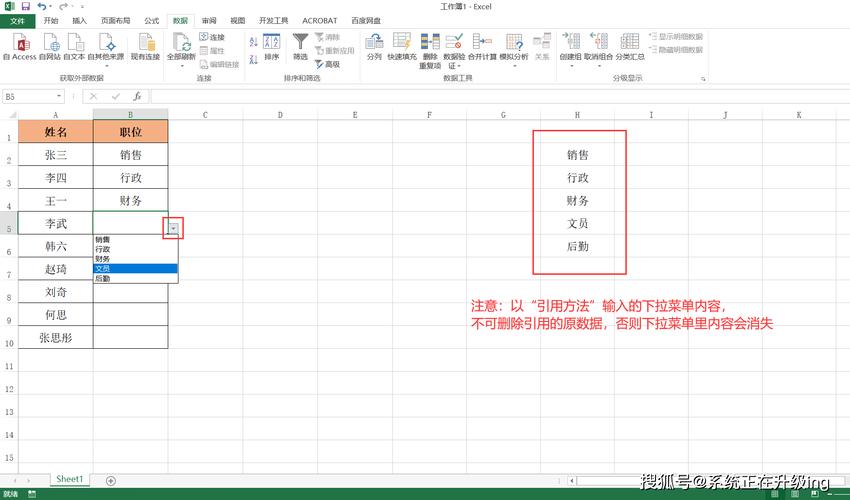This screenshot has width=850, height=500.
Task: Select cell containing 张三
Action: [x=56, y=155]
